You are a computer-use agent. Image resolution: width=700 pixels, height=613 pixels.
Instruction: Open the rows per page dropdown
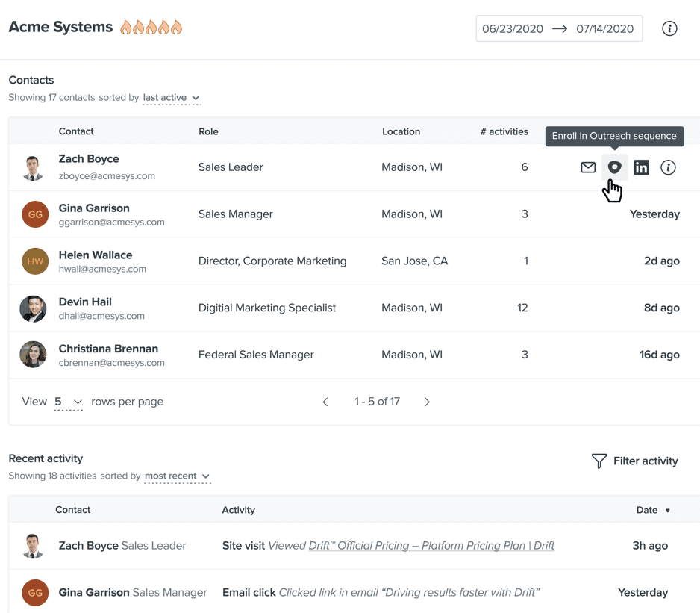coord(68,402)
